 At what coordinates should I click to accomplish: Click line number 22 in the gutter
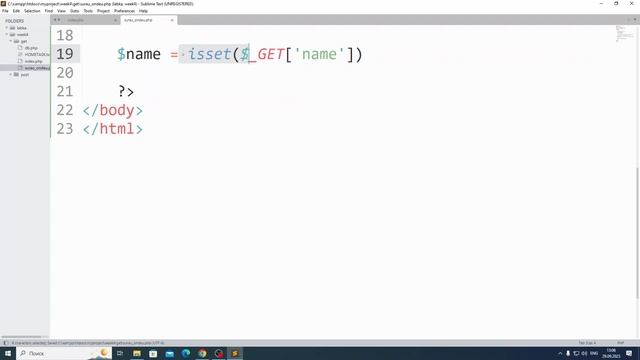65,110
